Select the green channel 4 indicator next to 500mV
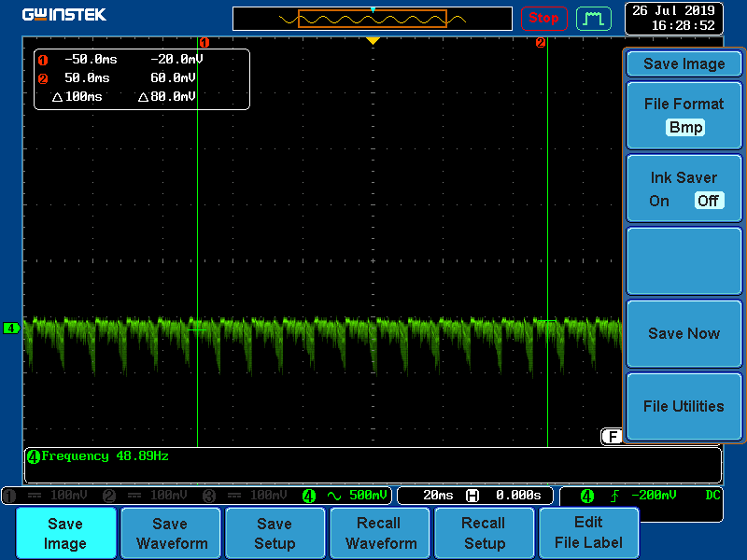747x560 pixels. click(x=309, y=496)
